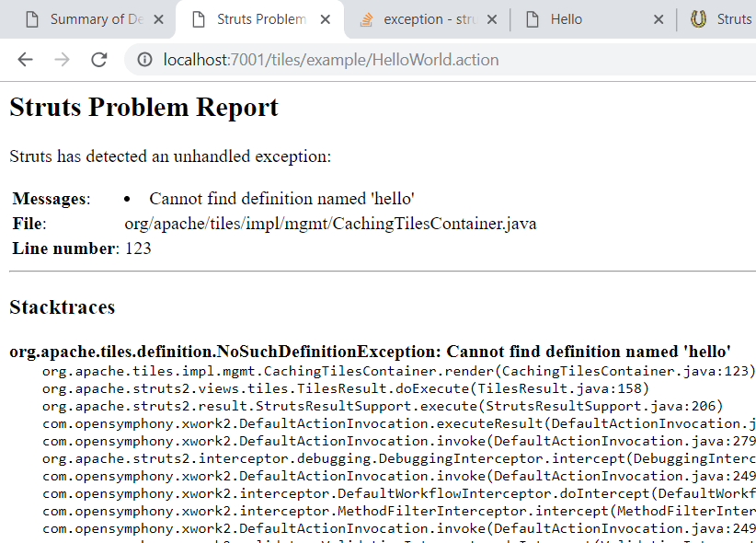Click the horseshoe favicon on Struts tab
Viewport: 756px width, 543px height.
click(x=698, y=19)
